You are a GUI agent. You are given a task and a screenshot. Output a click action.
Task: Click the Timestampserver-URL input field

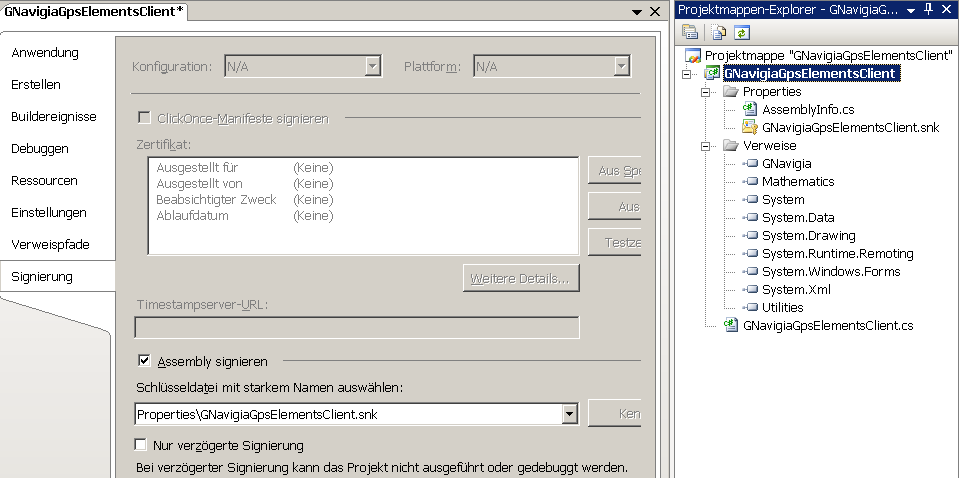point(357,327)
